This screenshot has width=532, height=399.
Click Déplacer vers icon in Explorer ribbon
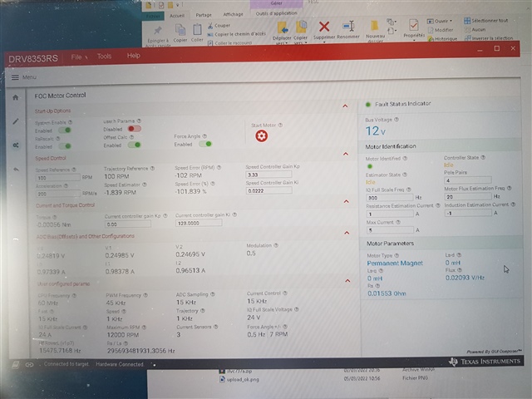[283, 27]
